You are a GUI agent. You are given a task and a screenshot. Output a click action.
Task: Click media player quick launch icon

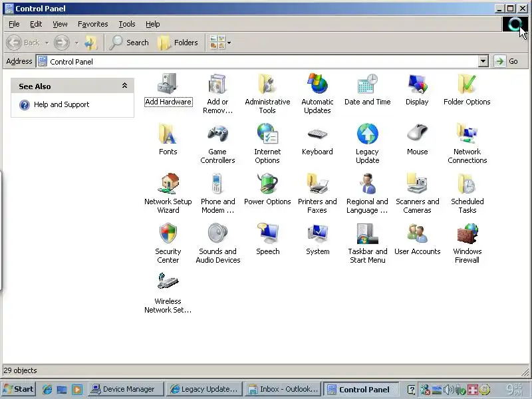(77, 389)
